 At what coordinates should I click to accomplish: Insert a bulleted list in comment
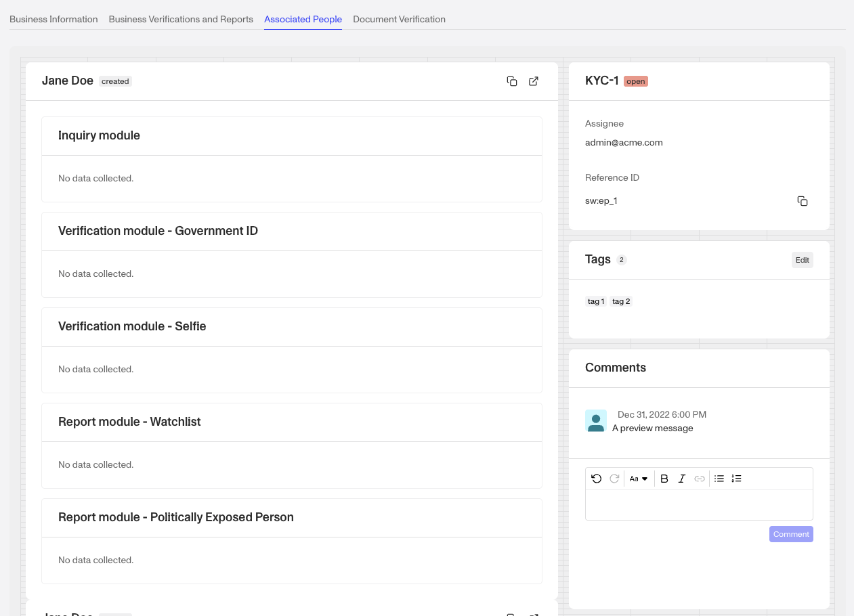coord(719,479)
